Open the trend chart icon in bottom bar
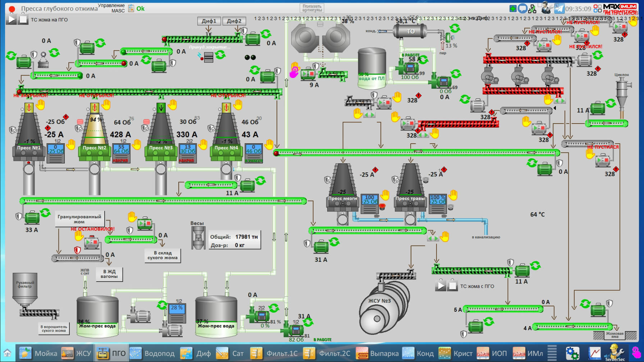This screenshot has height=362, width=644. (x=594, y=353)
